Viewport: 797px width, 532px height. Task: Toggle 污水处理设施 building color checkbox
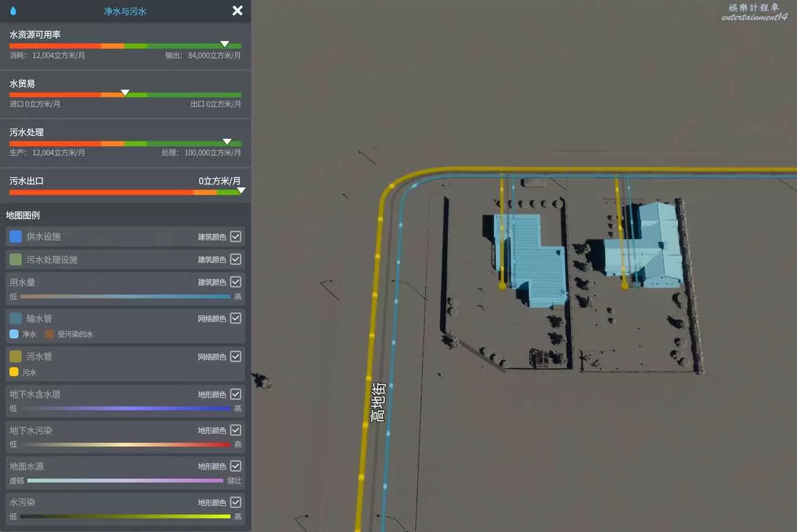[x=236, y=259]
